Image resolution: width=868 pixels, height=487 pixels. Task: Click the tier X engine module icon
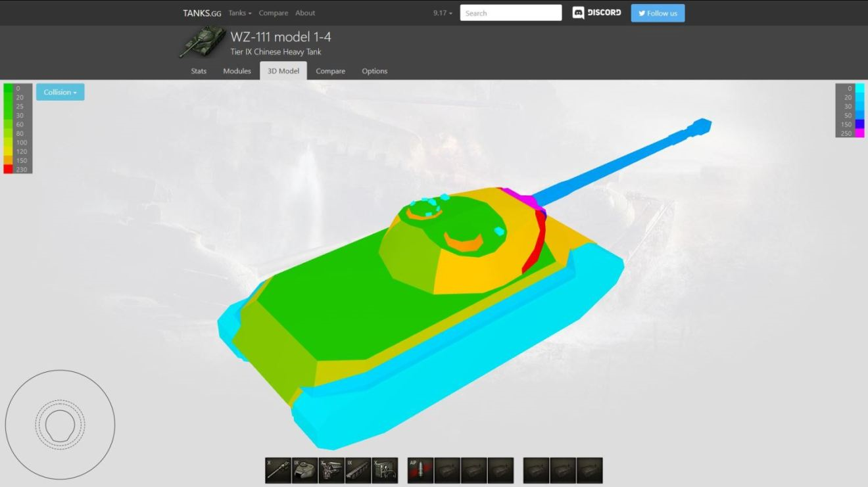tap(331, 471)
